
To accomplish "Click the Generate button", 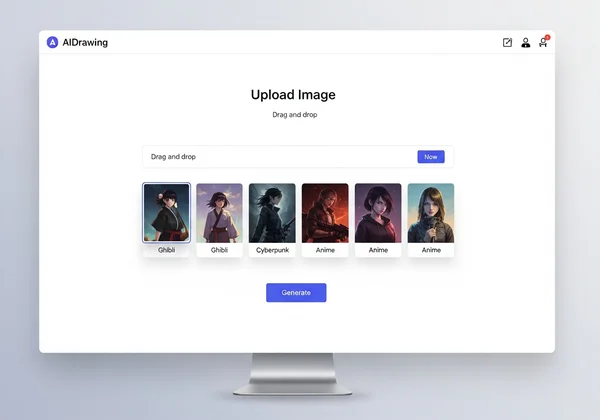I will 296,293.
